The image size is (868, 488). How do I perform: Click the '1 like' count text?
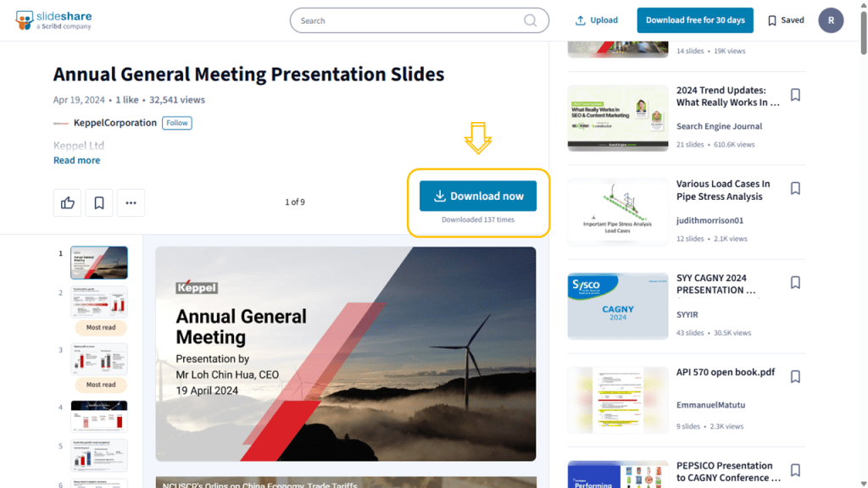click(x=127, y=100)
